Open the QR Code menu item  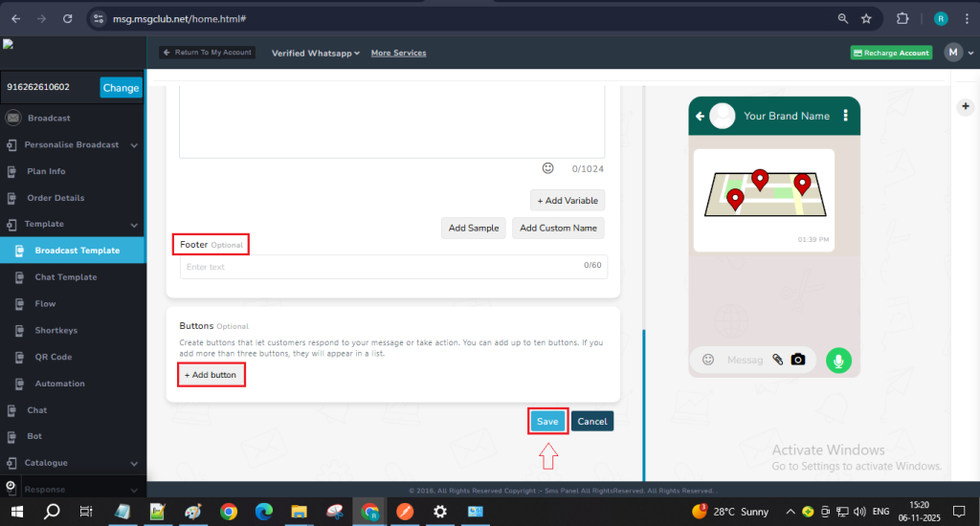pos(53,357)
